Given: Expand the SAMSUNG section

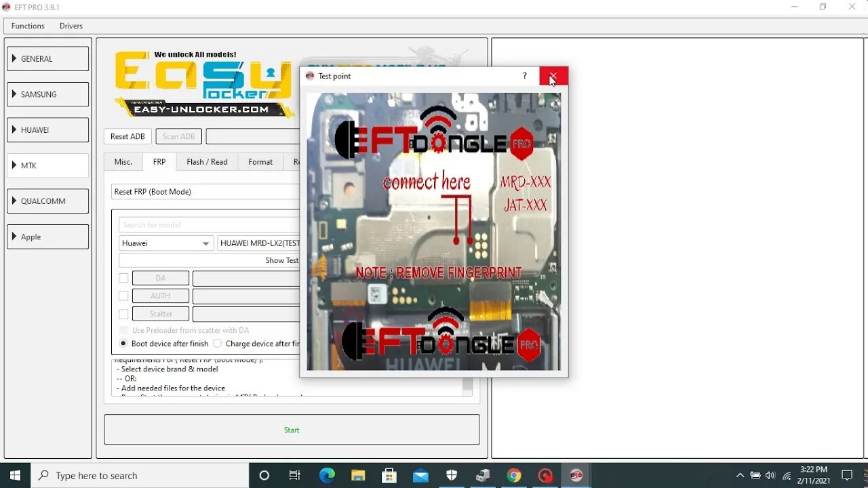Looking at the screenshot, I should pyautogui.click(x=47, y=94).
